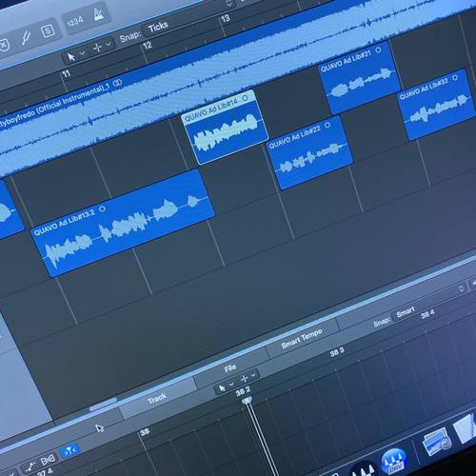Click bar 11 on the ruler
This screenshot has width=476, height=476.
tap(66, 74)
